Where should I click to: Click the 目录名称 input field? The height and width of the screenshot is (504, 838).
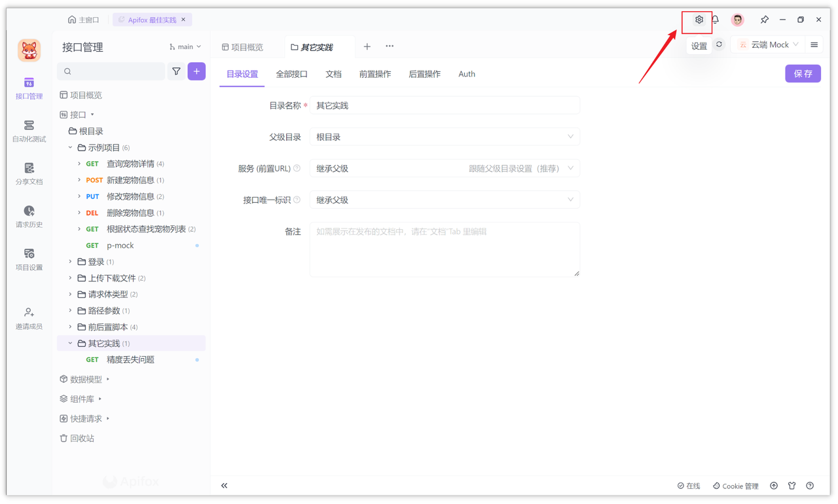445,105
